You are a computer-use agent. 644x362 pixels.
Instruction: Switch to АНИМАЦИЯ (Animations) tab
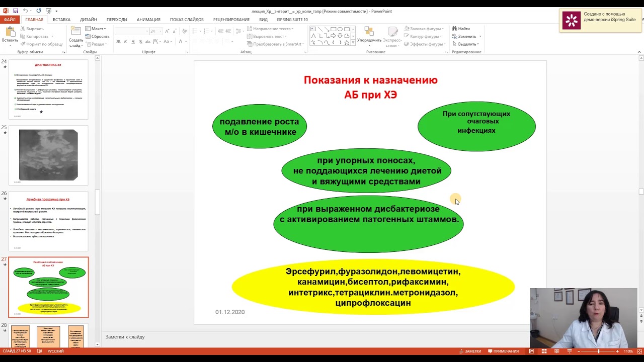(x=148, y=20)
